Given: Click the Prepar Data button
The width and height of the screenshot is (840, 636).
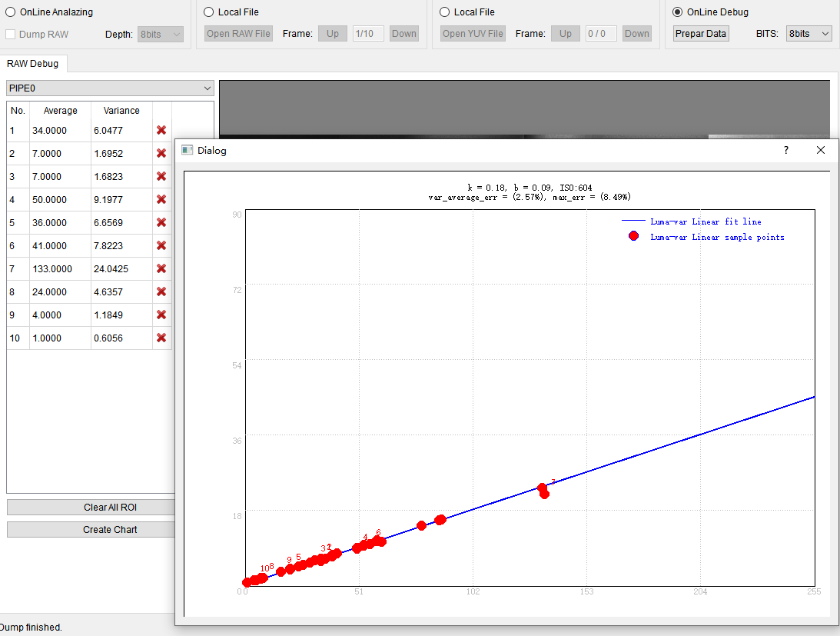Looking at the screenshot, I should pyautogui.click(x=700, y=34).
